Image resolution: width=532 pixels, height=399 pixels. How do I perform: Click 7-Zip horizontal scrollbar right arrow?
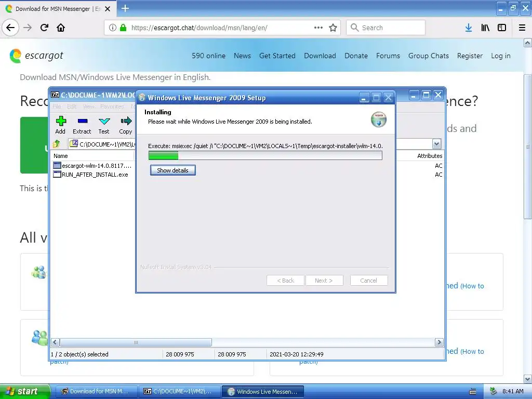click(439, 342)
